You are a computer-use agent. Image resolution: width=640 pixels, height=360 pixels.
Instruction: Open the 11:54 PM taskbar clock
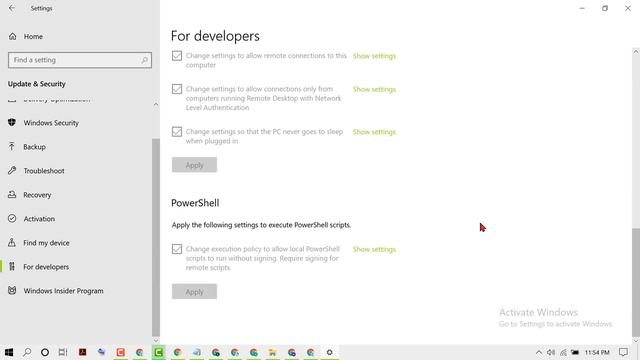pos(597,352)
